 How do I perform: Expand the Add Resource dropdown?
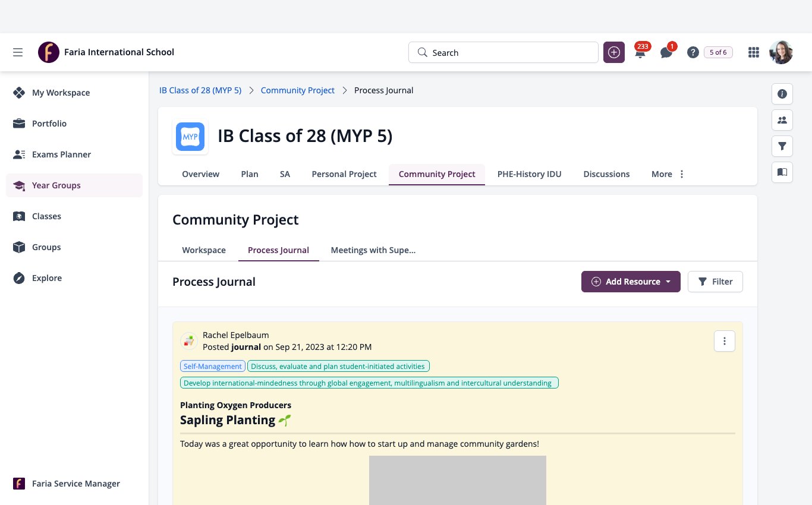tap(631, 282)
